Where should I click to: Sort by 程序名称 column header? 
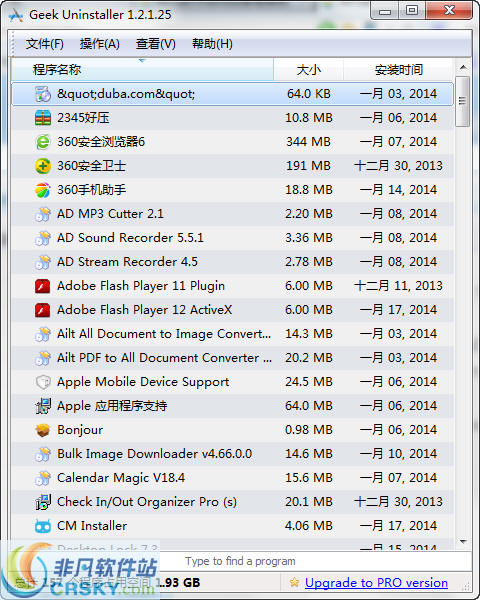point(142,70)
